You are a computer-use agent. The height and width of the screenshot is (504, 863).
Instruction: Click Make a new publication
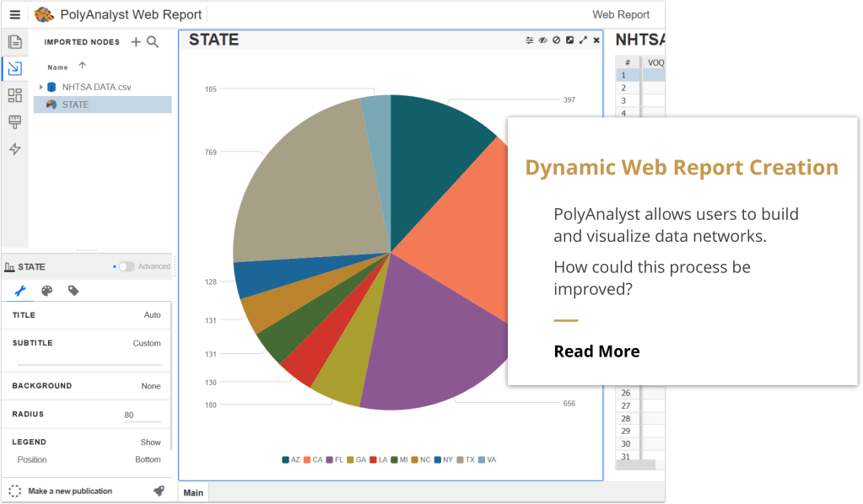pyautogui.click(x=69, y=491)
